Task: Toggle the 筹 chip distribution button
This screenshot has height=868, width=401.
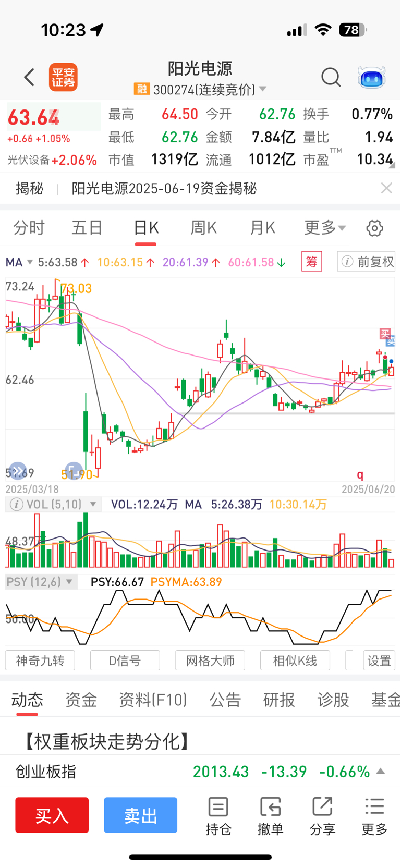Action: pyautogui.click(x=312, y=262)
